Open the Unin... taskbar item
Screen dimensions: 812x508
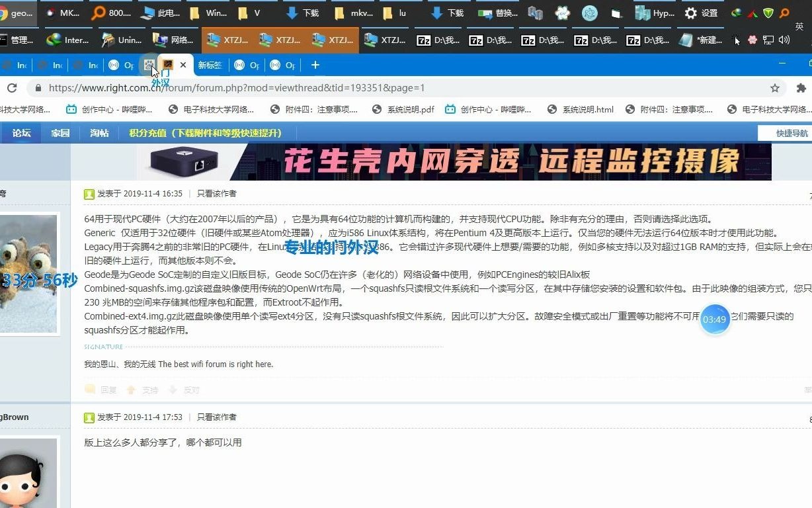[x=121, y=40]
